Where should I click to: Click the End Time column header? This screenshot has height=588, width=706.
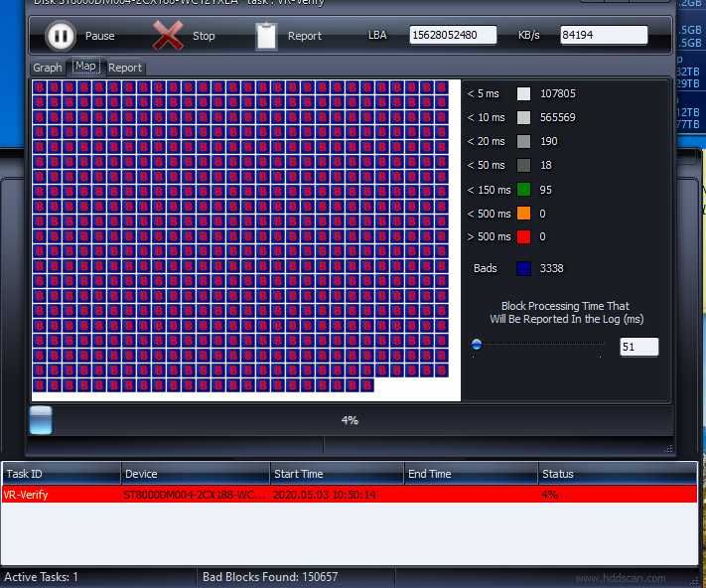point(471,474)
